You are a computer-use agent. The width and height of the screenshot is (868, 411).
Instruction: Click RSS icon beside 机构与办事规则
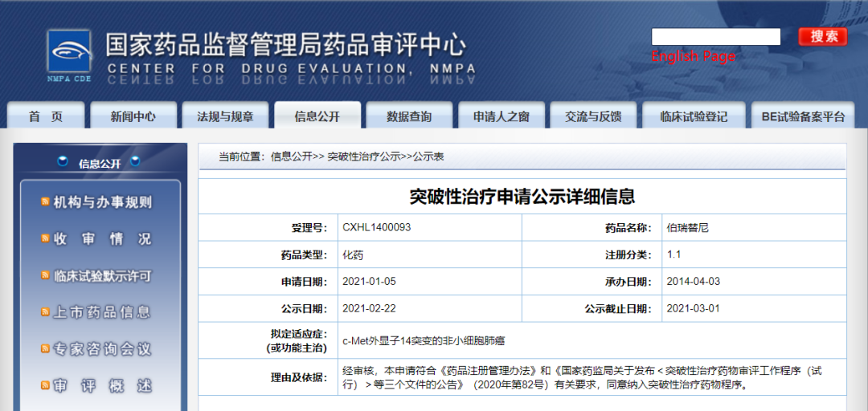[46, 202]
